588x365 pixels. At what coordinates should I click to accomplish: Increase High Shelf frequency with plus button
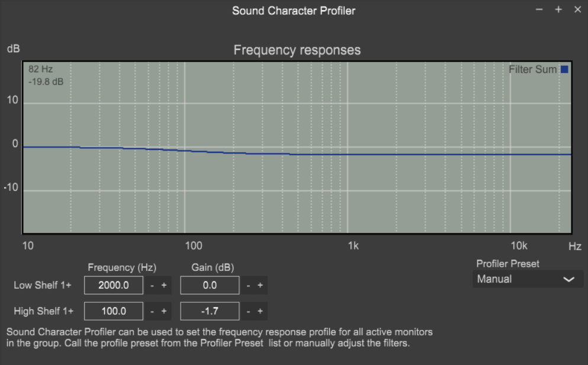tap(164, 311)
